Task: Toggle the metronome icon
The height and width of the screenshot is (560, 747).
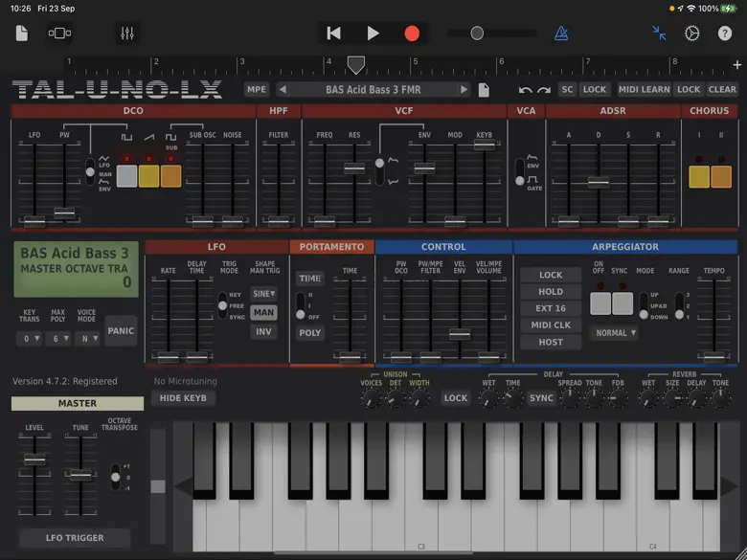Action: [x=561, y=34]
